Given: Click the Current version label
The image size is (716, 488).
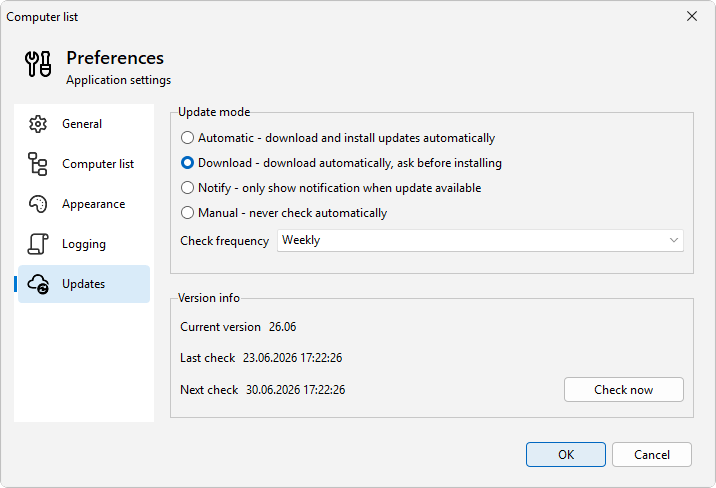Looking at the screenshot, I should pyautogui.click(x=220, y=327).
